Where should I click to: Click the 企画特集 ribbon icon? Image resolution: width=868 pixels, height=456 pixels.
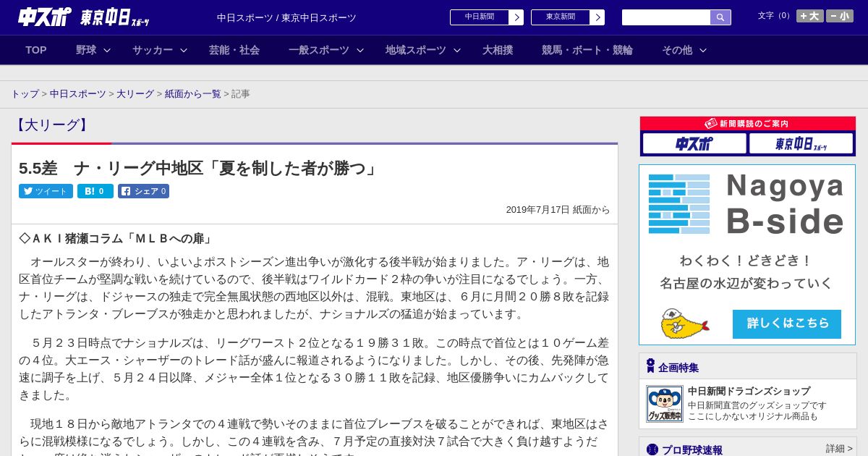click(650, 366)
